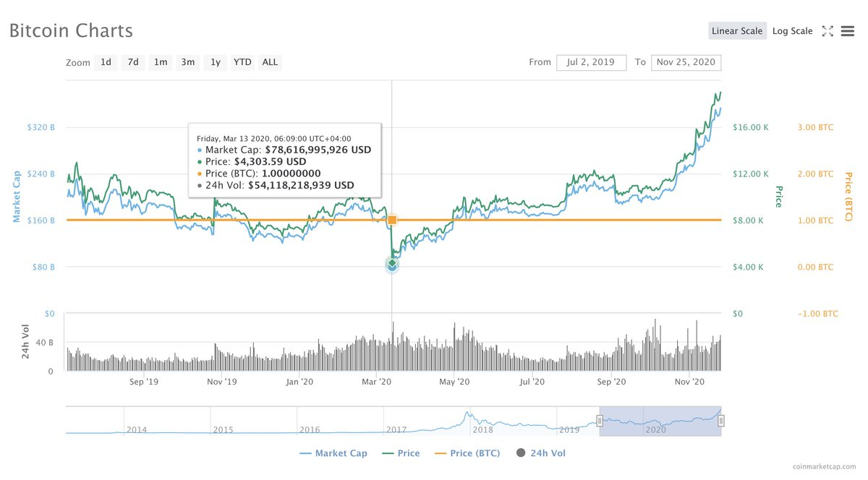Click the fullscreen expand icon
This screenshot has height=480, width=868.
pos(828,31)
